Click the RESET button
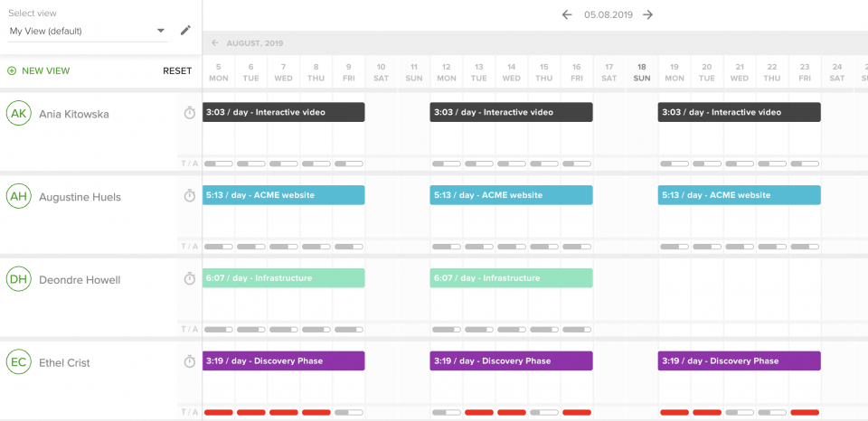This screenshot has width=868, height=421. pyautogui.click(x=177, y=70)
